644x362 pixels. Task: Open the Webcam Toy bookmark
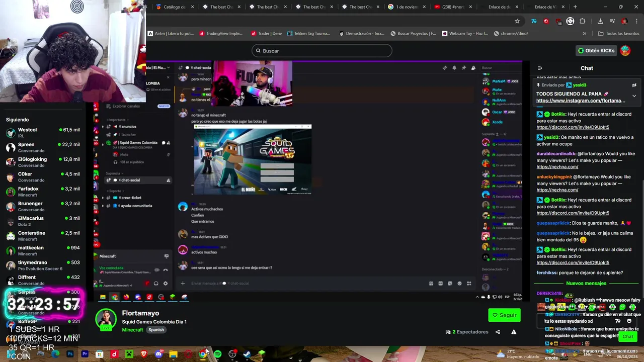pyautogui.click(x=465, y=34)
